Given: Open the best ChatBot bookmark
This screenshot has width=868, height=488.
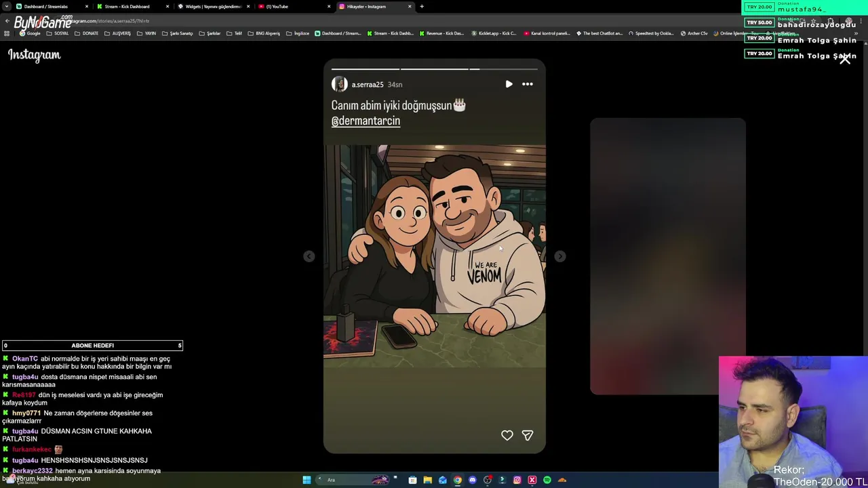Looking at the screenshot, I should [x=599, y=33].
